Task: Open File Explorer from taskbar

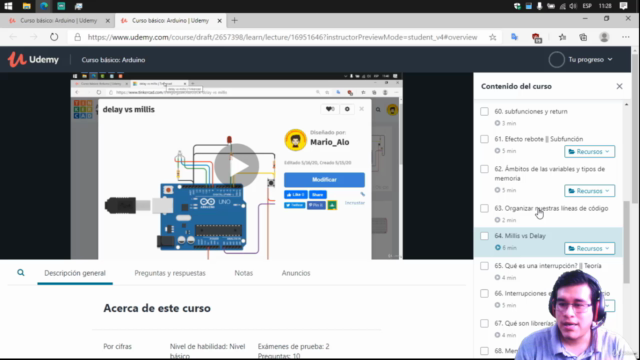Action: click(27, 6)
